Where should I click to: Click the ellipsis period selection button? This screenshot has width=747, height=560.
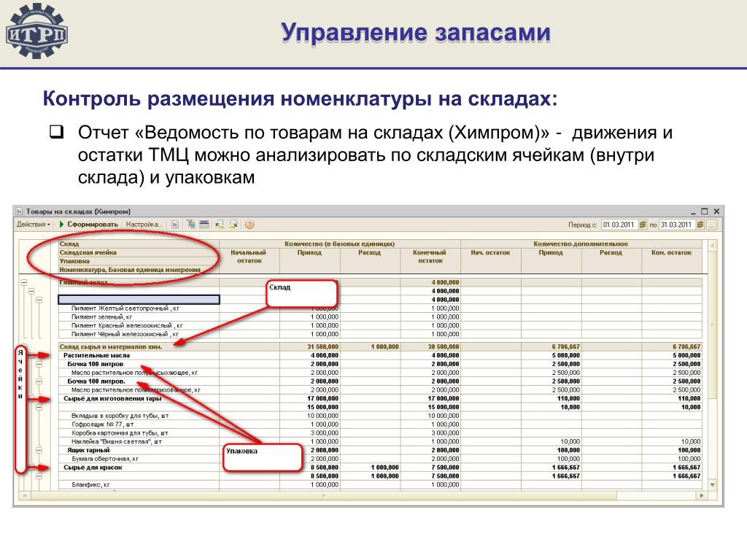[x=712, y=225]
